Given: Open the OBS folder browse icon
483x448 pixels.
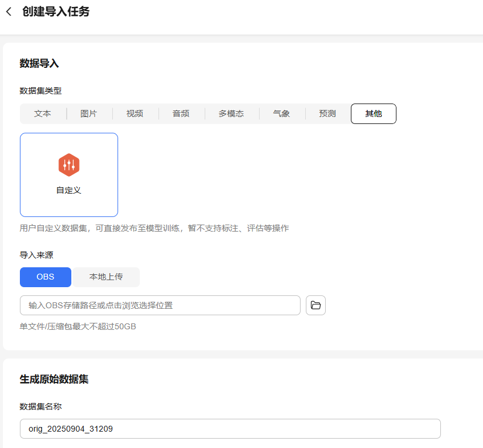Looking at the screenshot, I should (315, 305).
